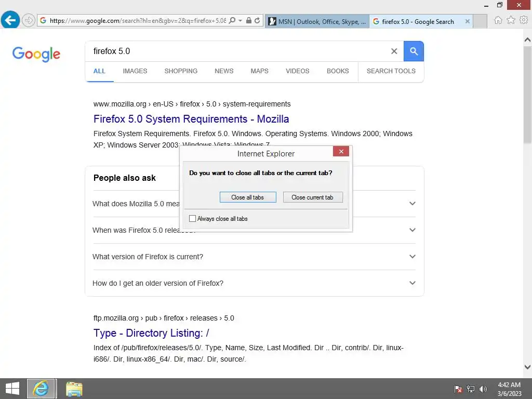Image resolution: width=532 pixels, height=399 pixels.
Task: Click the security lock icon in address bar
Action: 249,20
